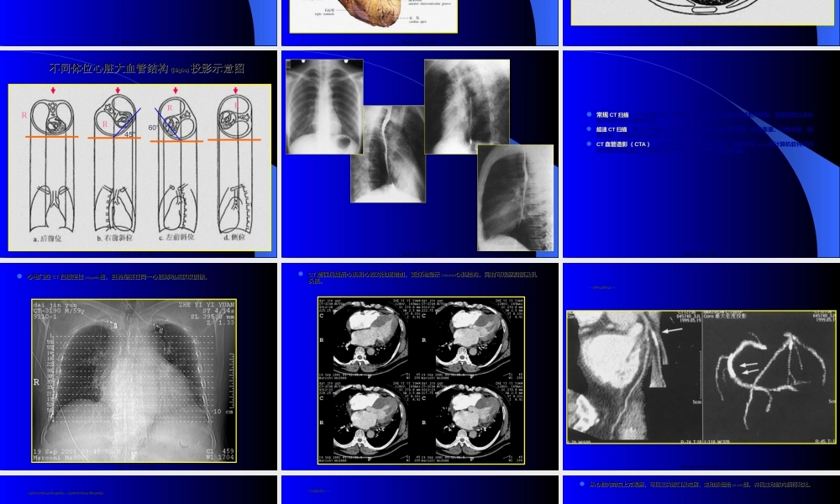Click the coronary CTA image with single arrow
The image size is (840, 504).
coord(633,376)
